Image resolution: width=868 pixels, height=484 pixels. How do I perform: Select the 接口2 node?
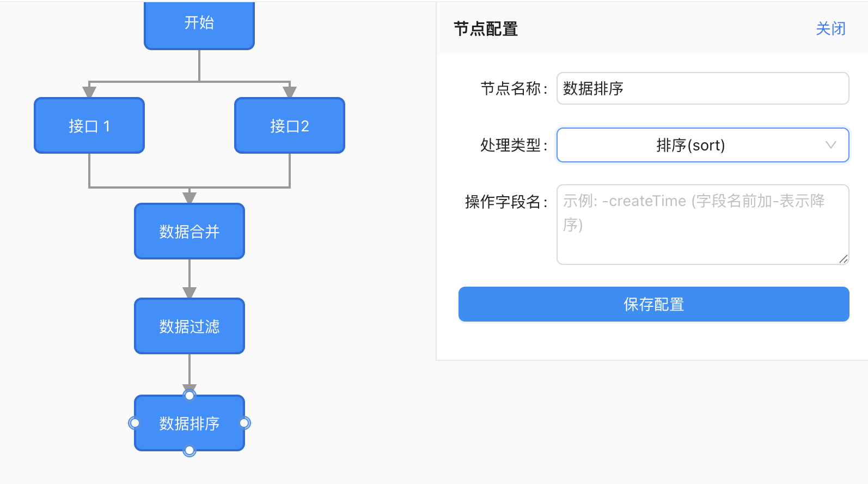click(290, 125)
